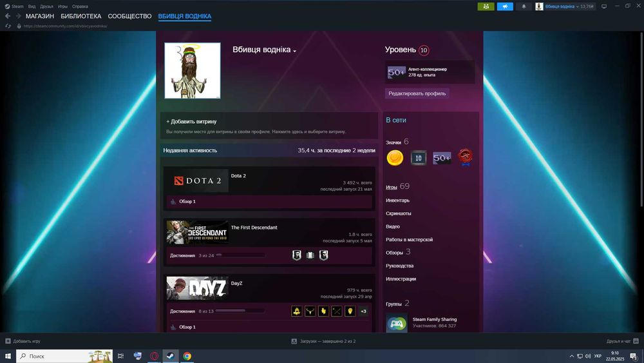Click the 50+ badge in badges row
The image size is (644, 363).
click(x=442, y=158)
